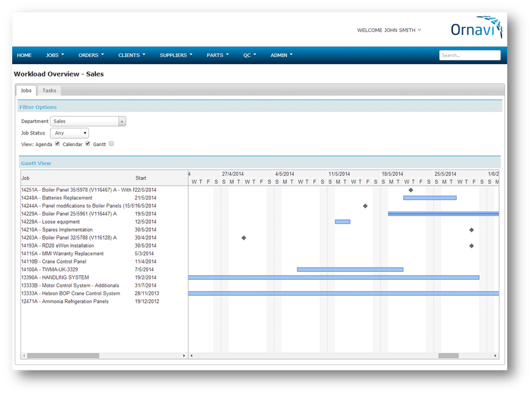Click the 4/5/2014 week header
This screenshot has width=532, height=395.
(285, 173)
